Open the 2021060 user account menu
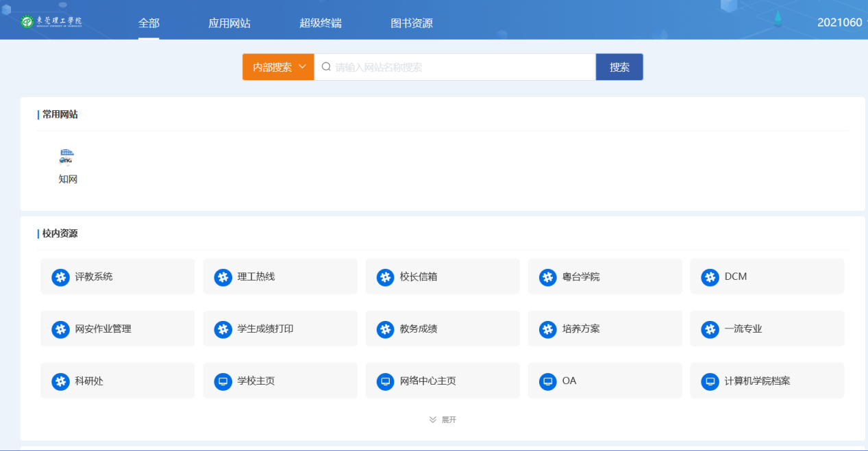 pyautogui.click(x=842, y=22)
